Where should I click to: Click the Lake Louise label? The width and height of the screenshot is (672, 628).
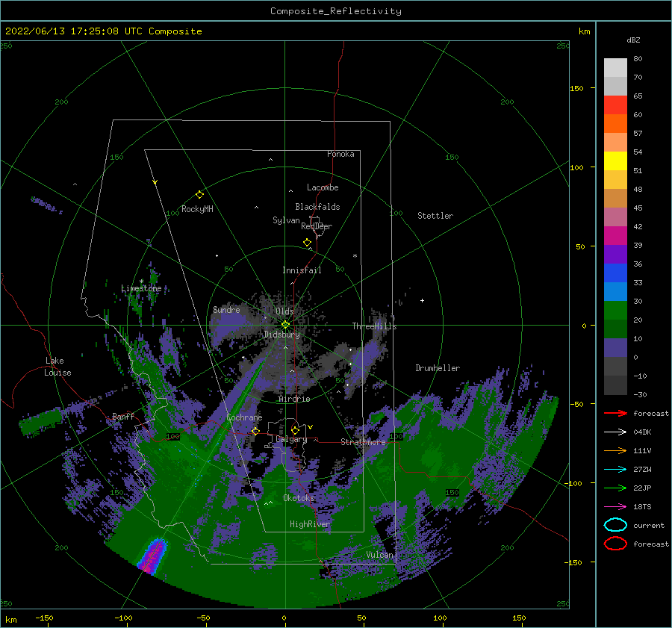pos(57,367)
